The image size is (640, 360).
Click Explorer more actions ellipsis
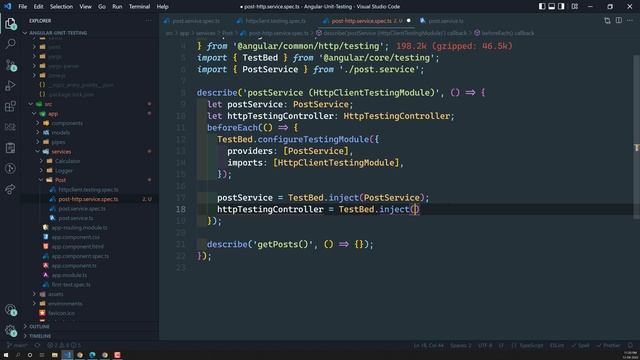pyautogui.click(x=148, y=20)
